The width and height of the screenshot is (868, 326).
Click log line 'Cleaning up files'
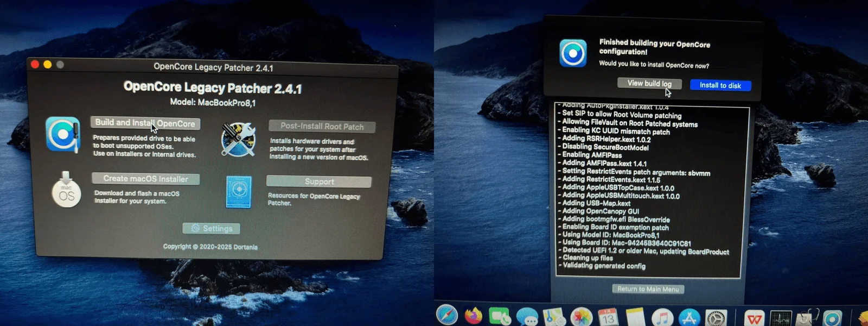[x=588, y=258]
